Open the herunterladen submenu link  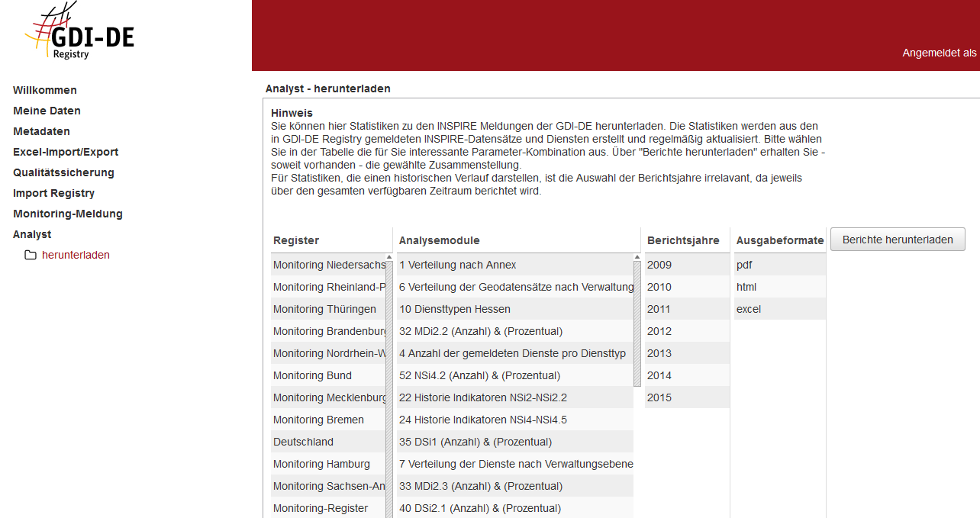[76, 255]
